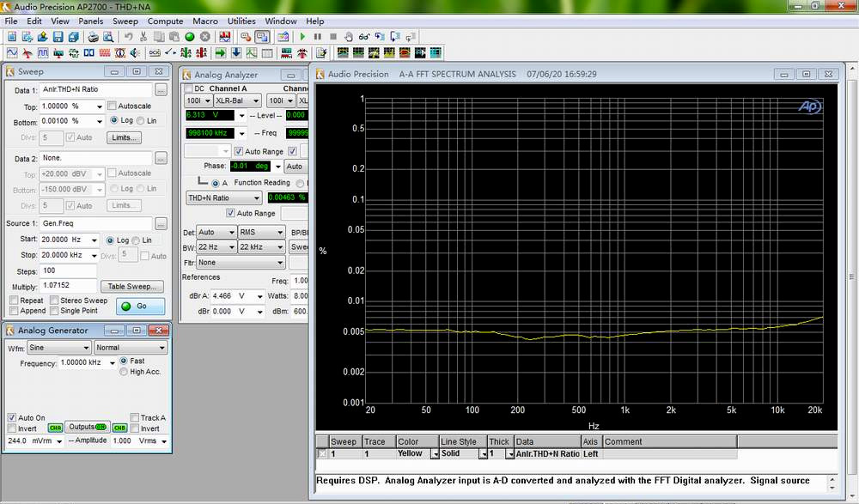
Task: Click the grey Stop X circle icon
Action: [205, 37]
